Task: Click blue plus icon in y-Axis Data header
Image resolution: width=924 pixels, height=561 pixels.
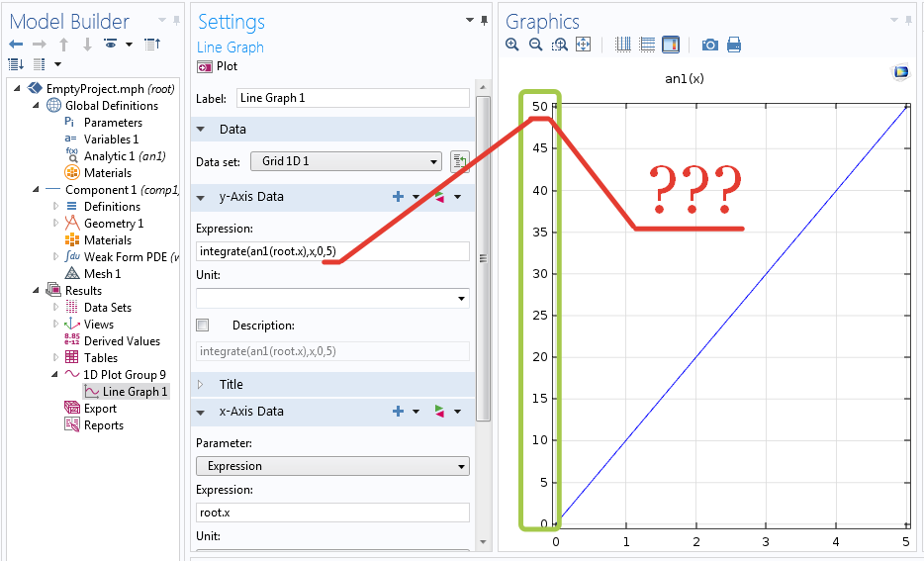Action: coord(398,197)
